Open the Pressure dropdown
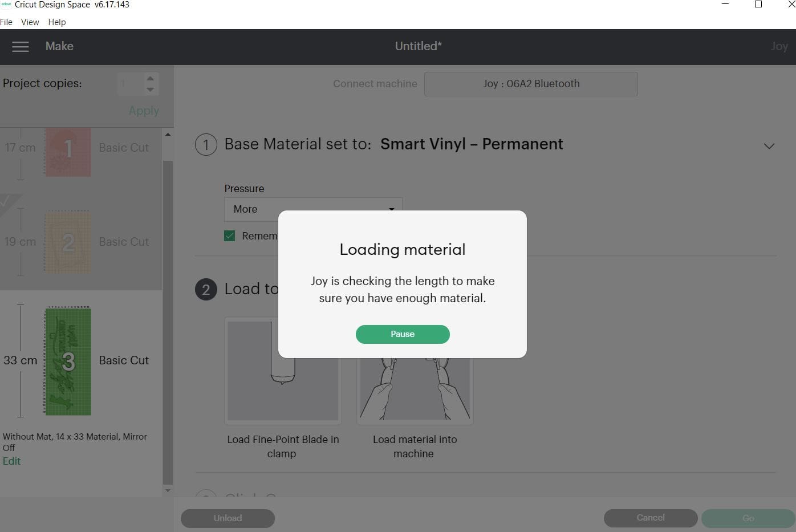796x532 pixels. (313, 209)
